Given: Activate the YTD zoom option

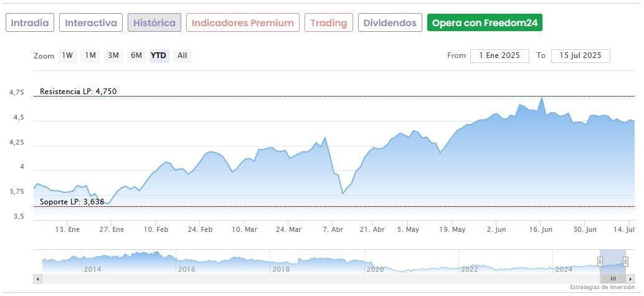Looking at the screenshot, I should tap(159, 55).
